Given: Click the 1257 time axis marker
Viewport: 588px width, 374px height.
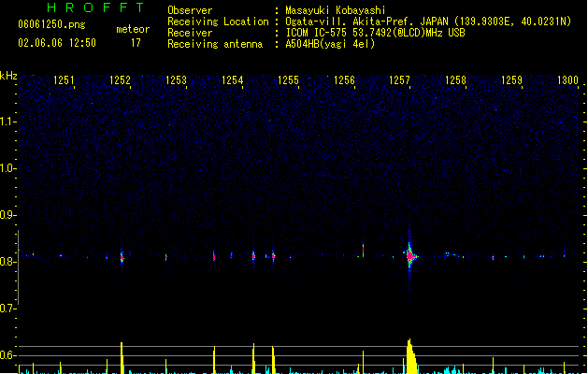Looking at the screenshot, I should click(400, 80).
